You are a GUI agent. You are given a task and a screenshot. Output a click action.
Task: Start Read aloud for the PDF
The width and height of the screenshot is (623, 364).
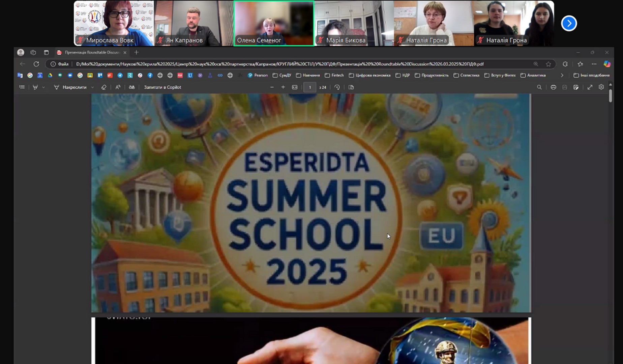(118, 87)
